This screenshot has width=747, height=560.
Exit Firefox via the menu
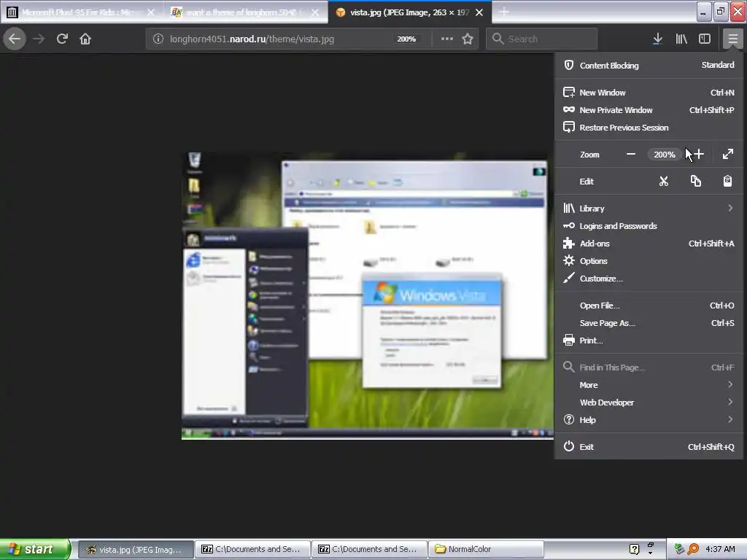pyautogui.click(x=649, y=447)
